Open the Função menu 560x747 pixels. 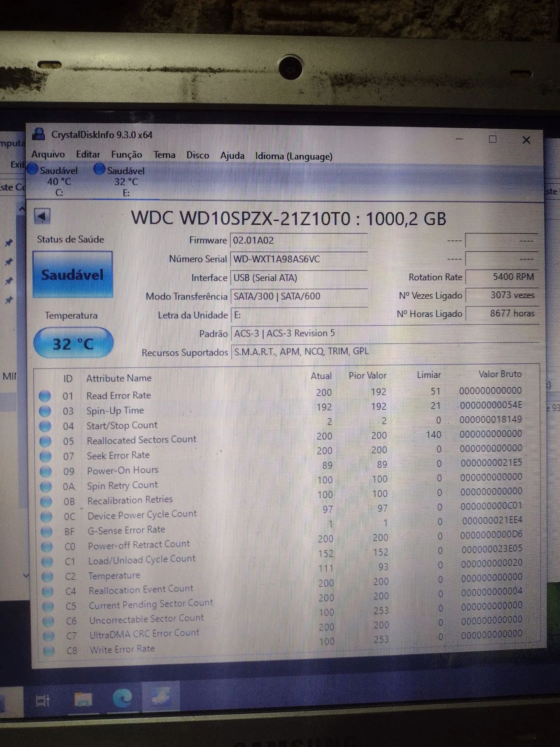(126, 155)
